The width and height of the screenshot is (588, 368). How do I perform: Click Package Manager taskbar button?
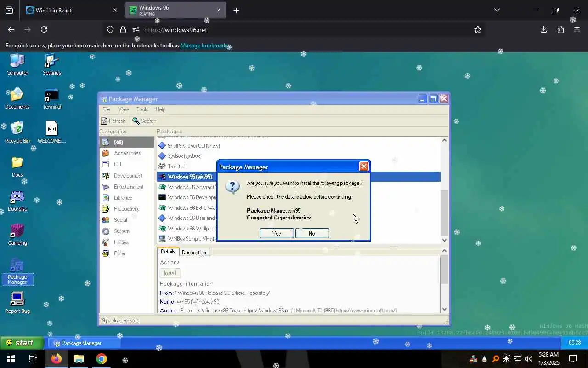85,343
